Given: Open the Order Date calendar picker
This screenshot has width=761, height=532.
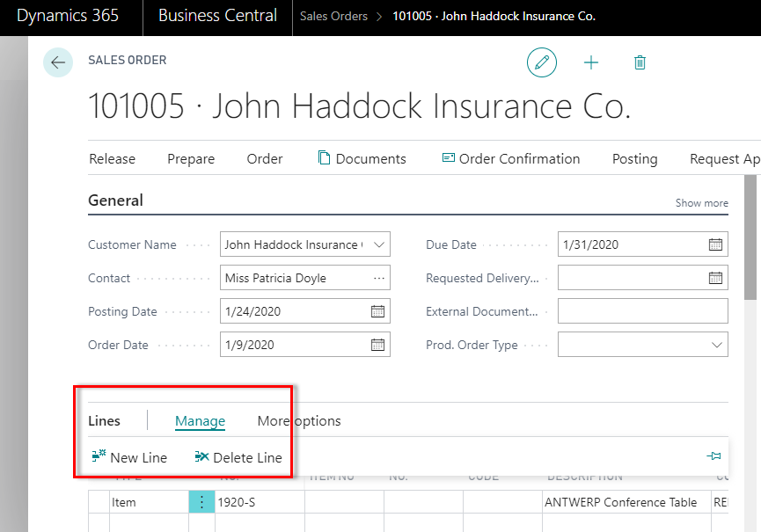Looking at the screenshot, I should (377, 345).
